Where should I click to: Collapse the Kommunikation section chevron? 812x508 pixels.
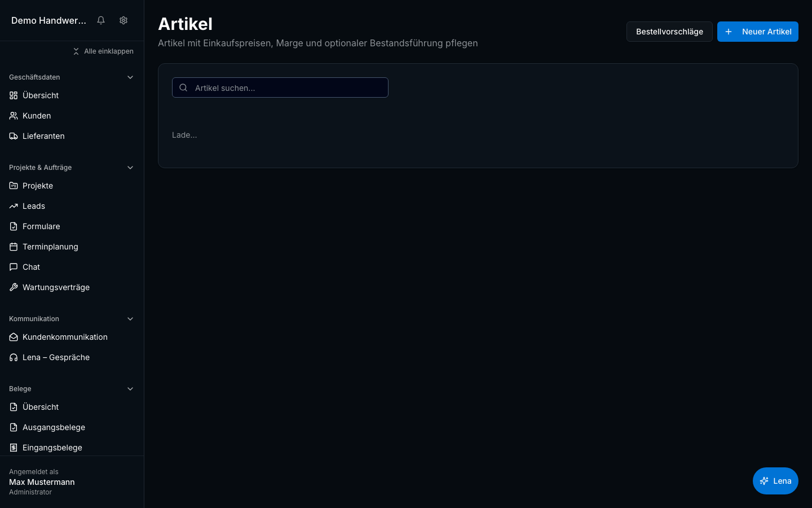(x=130, y=319)
